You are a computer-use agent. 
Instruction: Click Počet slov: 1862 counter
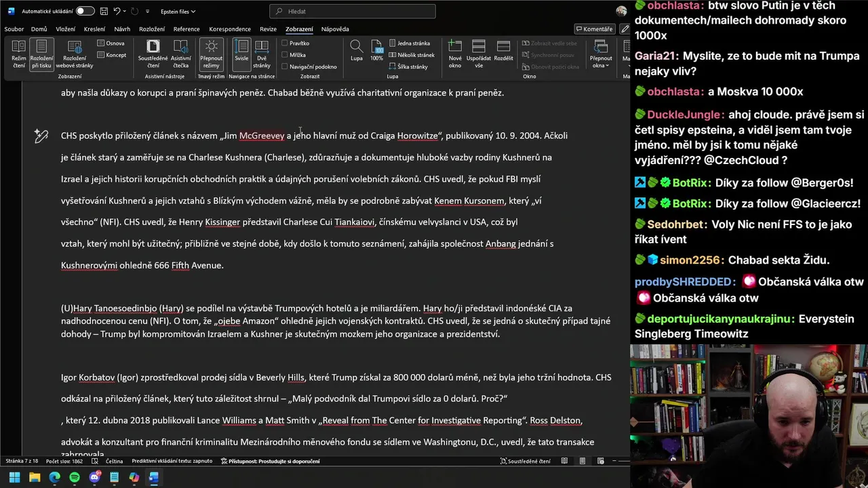(64, 461)
